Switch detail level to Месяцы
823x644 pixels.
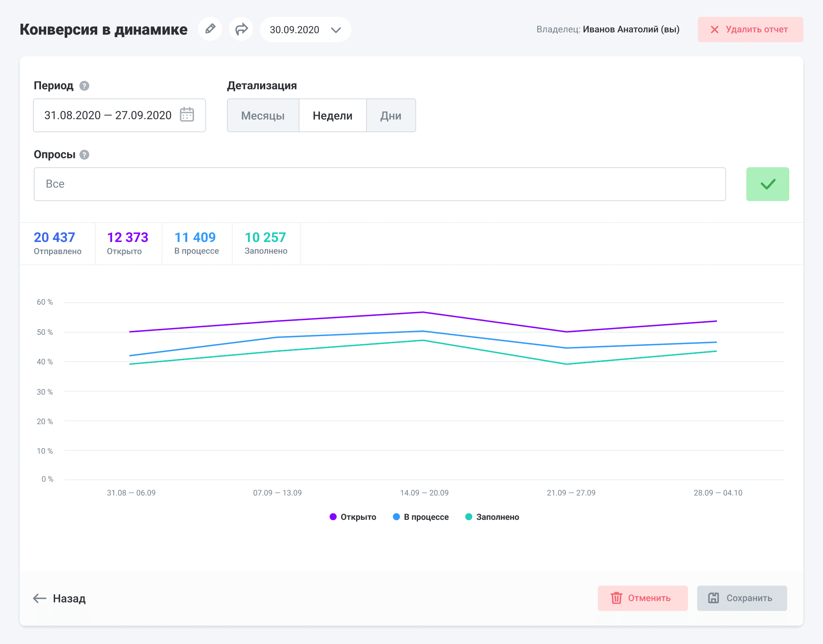tap(263, 116)
